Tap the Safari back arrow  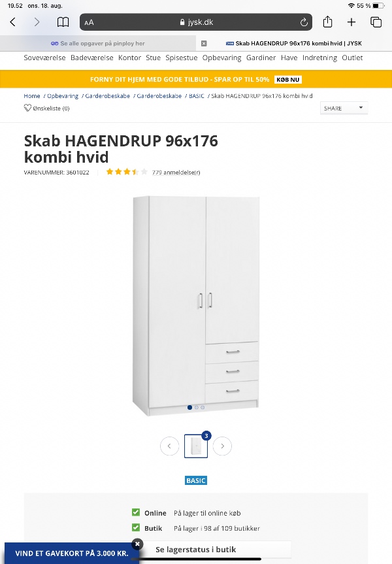pyautogui.click(x=12, y=22)
